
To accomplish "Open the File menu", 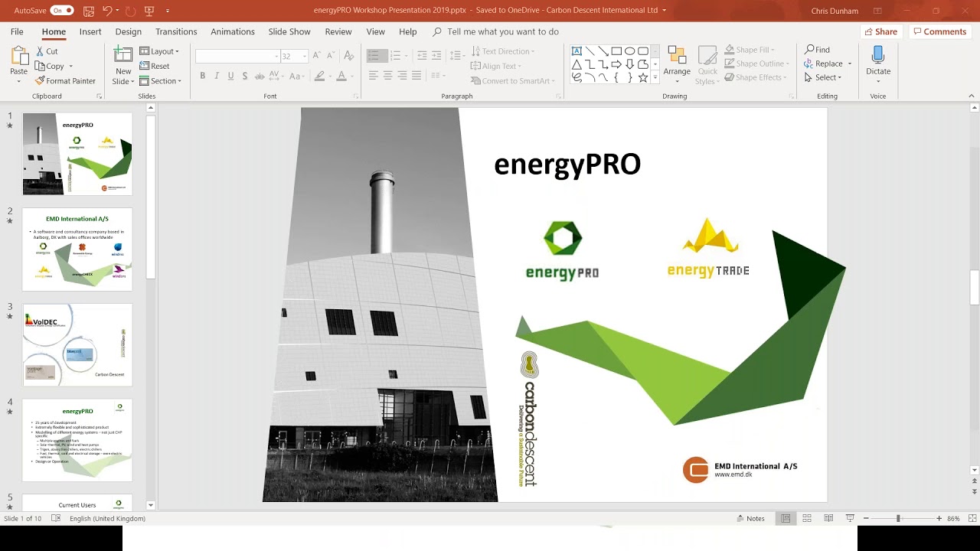I will pos(17,31).
